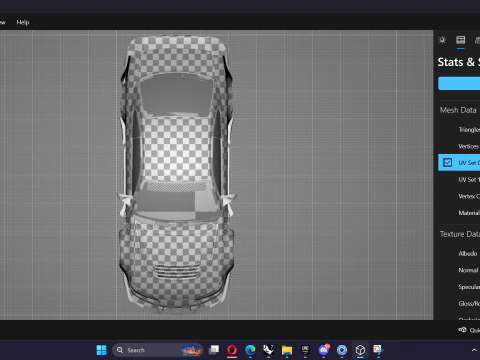Select the Materials mesh data row
Viewport: 480px width, 360px height.
[x=459, y=213]
